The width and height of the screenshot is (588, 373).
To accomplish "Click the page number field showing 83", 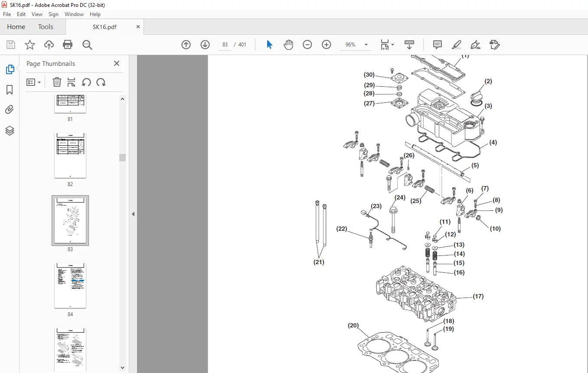I will click(225, 45).
